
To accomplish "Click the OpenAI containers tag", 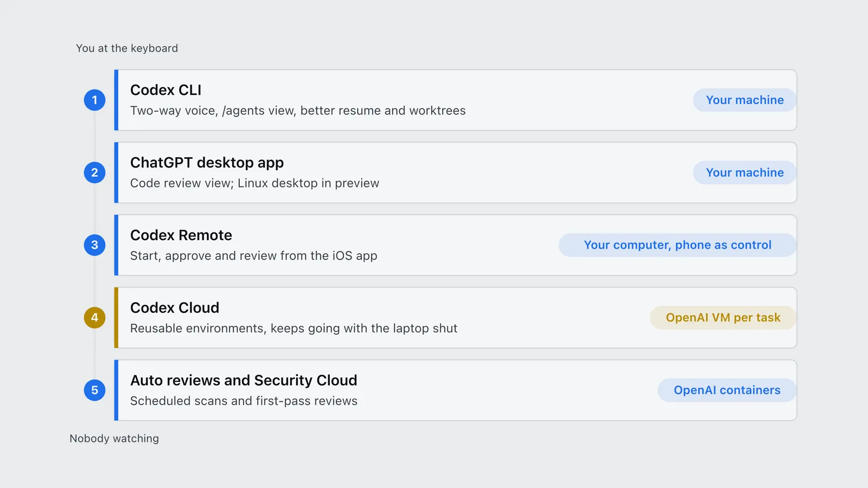I will 727,390.
